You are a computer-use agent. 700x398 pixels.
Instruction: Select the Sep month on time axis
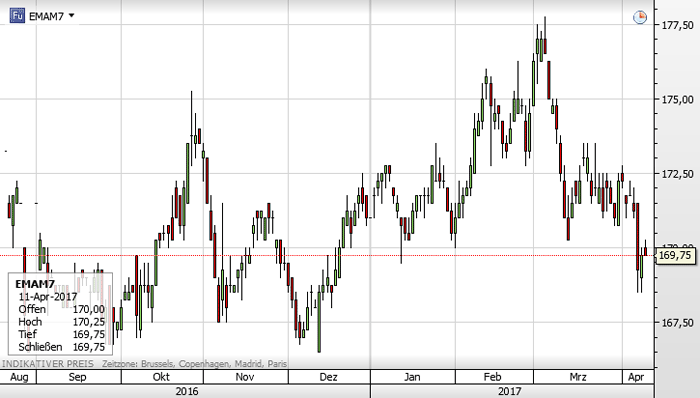coord(77,377)
